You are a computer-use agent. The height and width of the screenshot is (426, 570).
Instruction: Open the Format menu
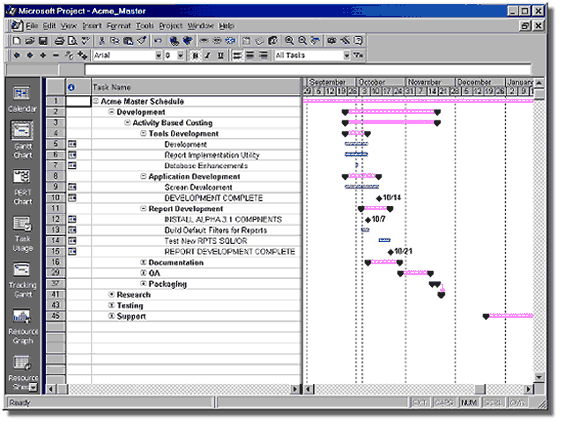pyautogui.click(x=119, y=26)
